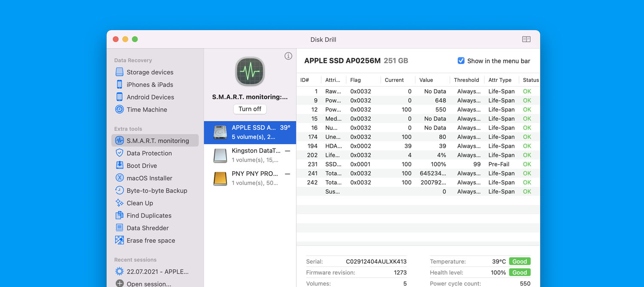Click the iPhones & iPads phone icon
644x287 pixels.
coord(119,85)
